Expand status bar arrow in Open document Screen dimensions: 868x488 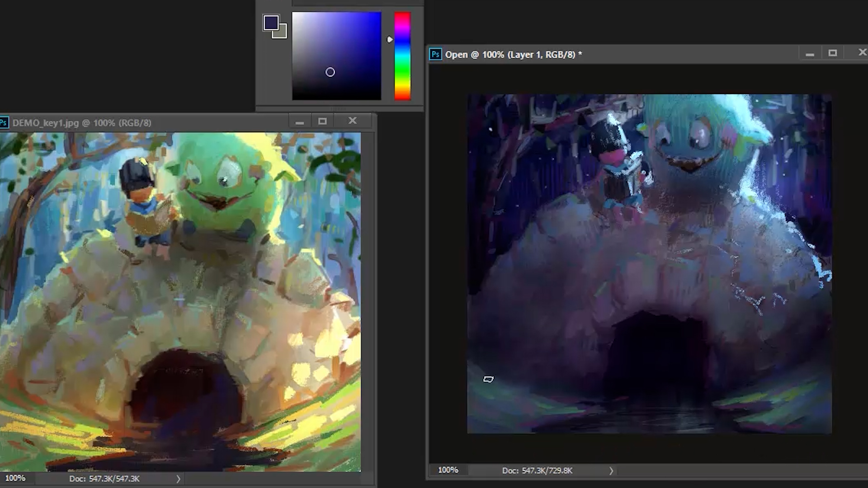[x=611, y=471]
